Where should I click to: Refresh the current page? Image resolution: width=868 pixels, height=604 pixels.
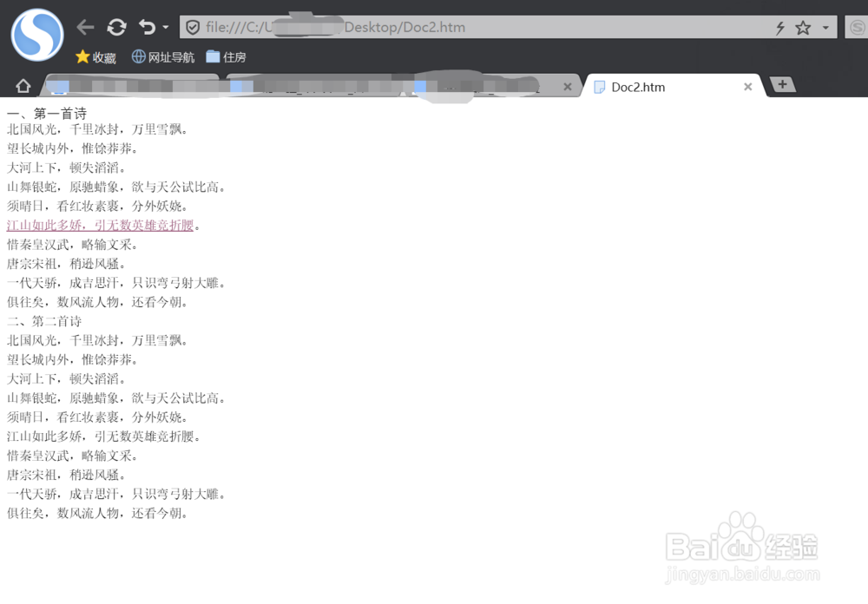tap(116, 26)
